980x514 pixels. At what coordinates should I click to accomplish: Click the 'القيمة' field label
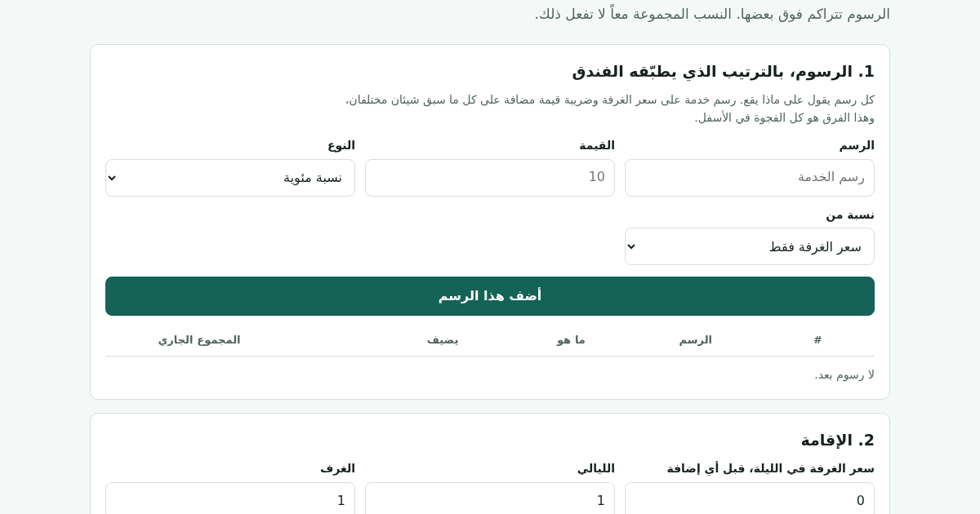[597, 145]
